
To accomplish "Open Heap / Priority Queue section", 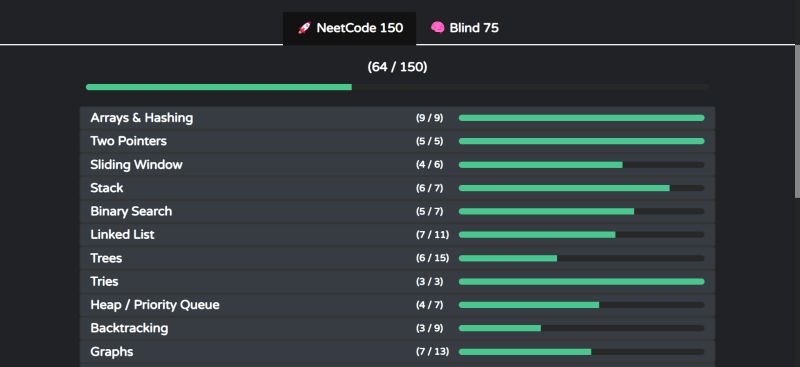I will coord(397,305).
